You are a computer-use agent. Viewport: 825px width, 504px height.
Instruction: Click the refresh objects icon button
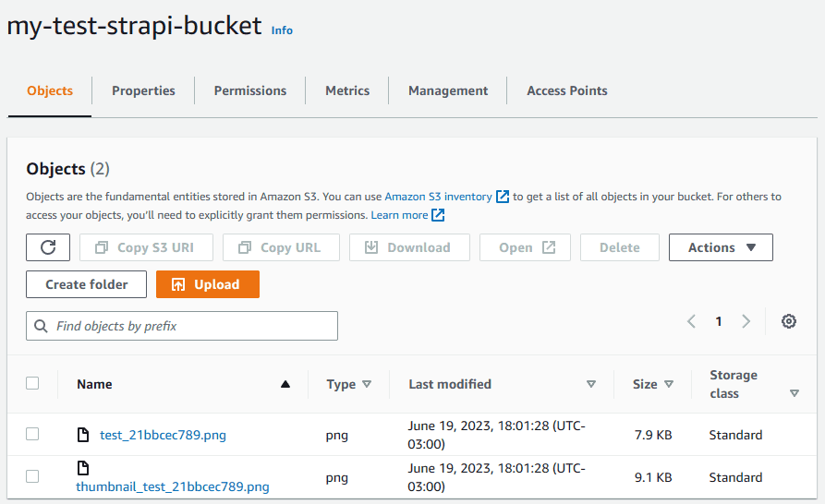(48, 247)
